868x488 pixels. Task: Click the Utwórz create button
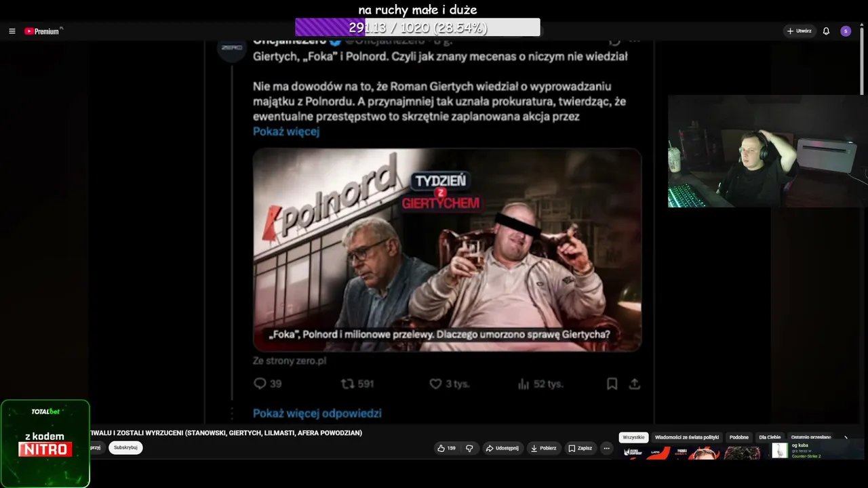tap(800, 31)
